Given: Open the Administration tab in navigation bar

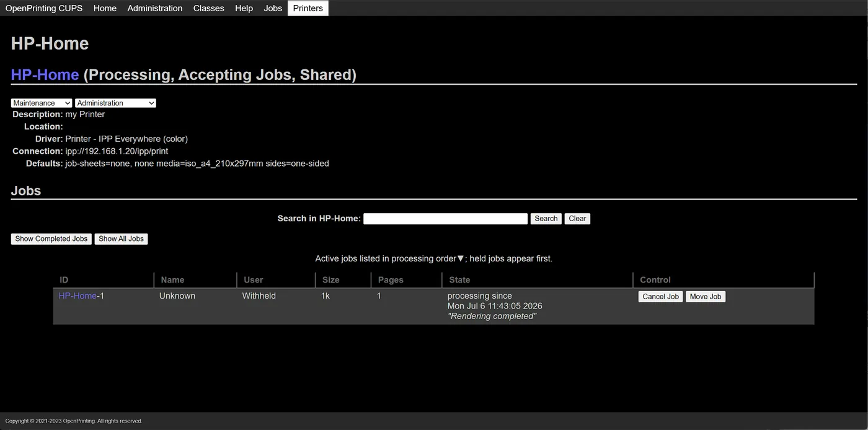Looking at the screenshot, I should point(155,8).
